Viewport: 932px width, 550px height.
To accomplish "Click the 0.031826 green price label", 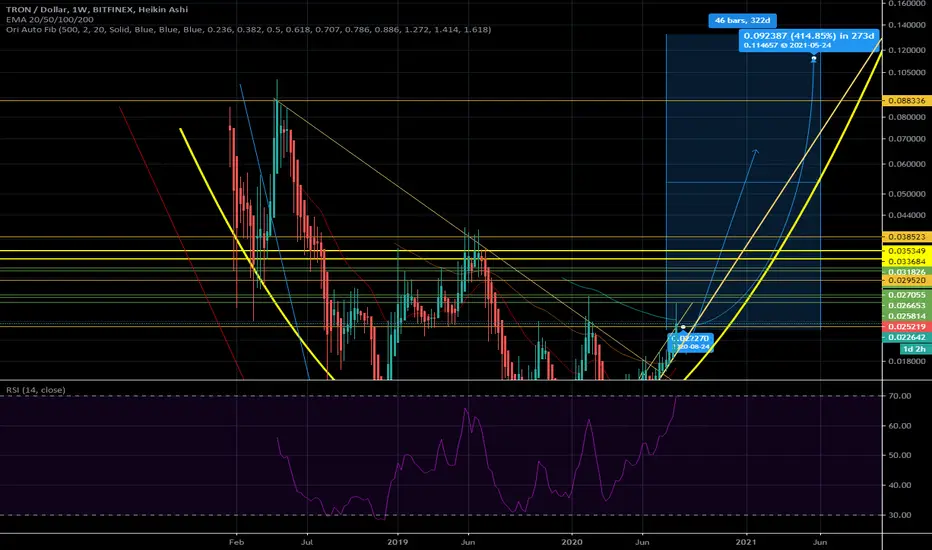I will 906,272.
